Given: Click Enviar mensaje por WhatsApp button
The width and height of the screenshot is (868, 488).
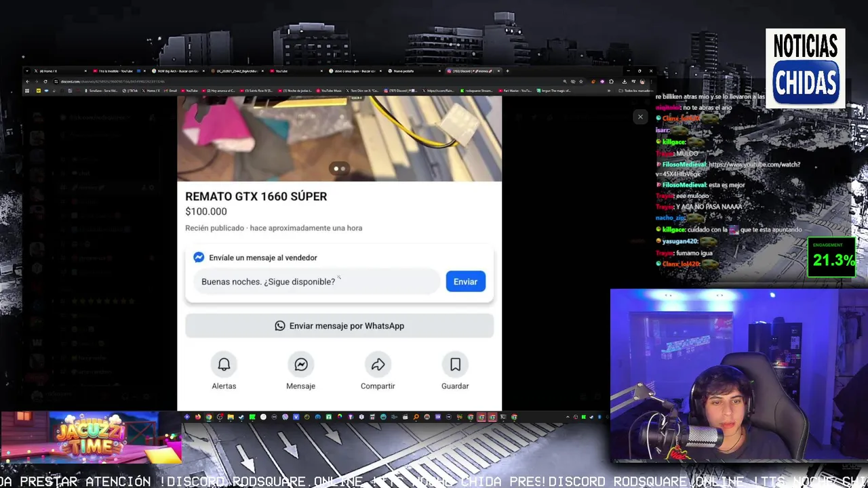Looking at the screenshot, I should coord(339,326).
